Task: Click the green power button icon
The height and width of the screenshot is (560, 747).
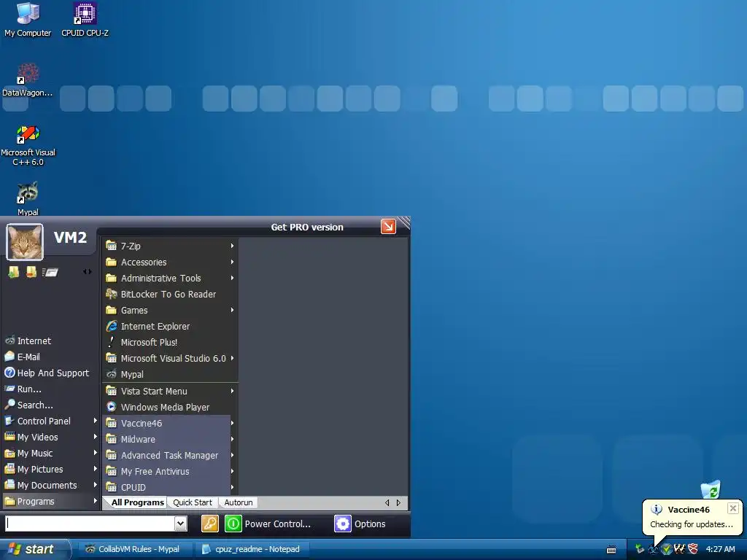Action: click(233, 524)
